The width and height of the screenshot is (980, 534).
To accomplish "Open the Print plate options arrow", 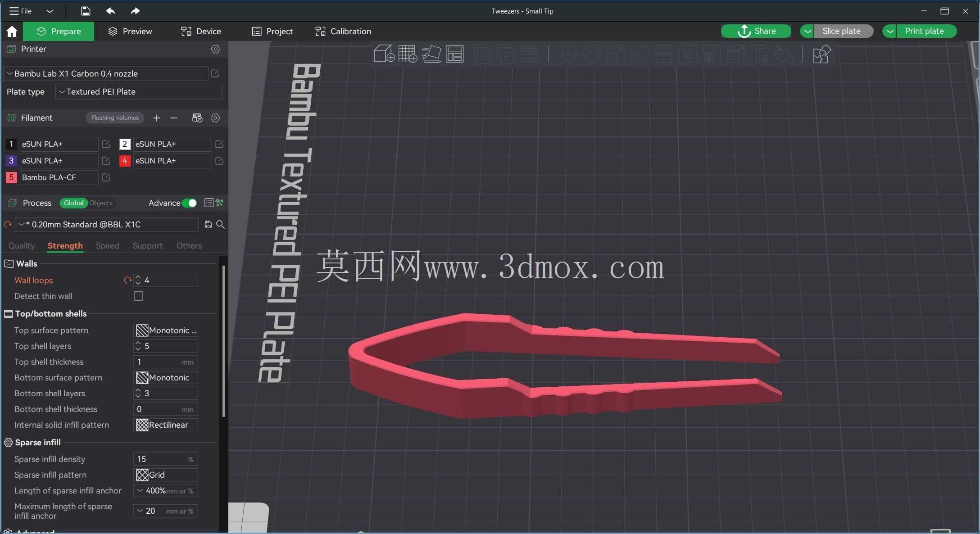I will click(889, 31).
